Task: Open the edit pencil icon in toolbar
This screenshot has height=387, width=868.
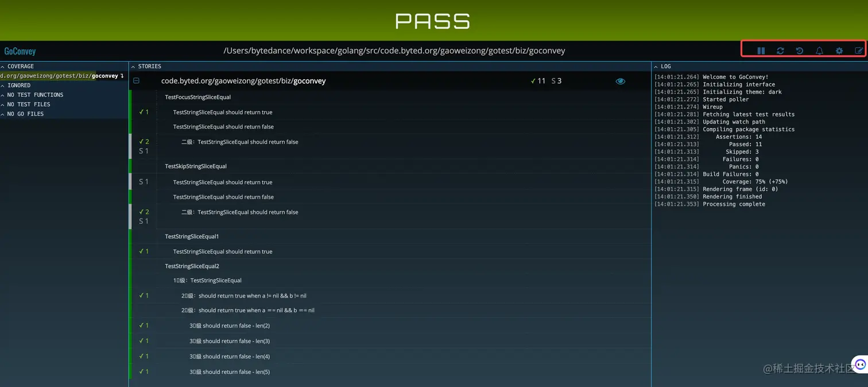Action: coord(859,50)
